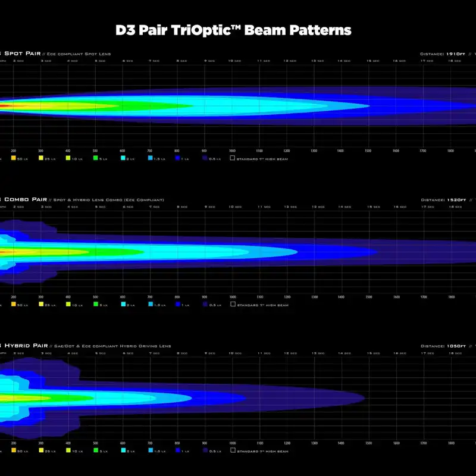
Task: Click 'Ece compliant Spot Lens' subtitle
Action: (x=79, y=54)
